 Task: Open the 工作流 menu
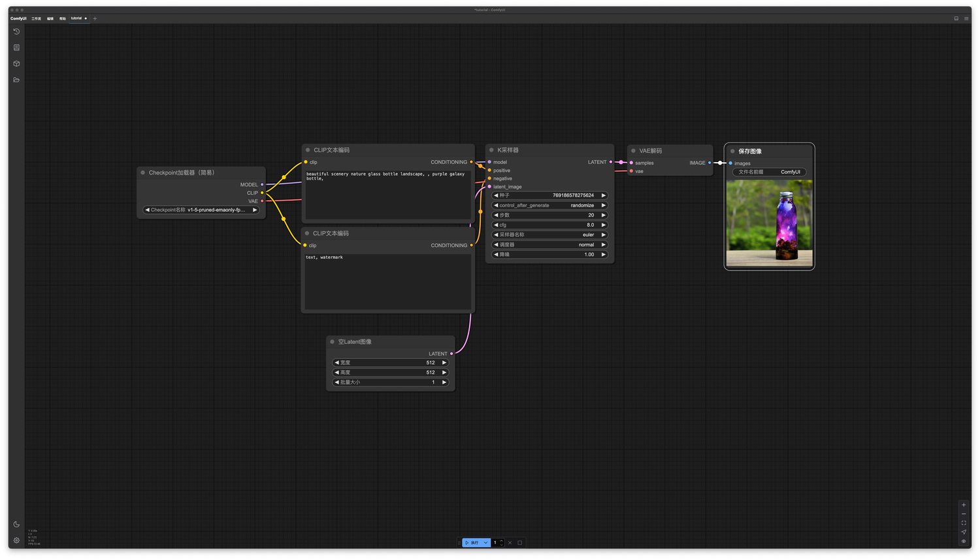click(x=37, y=18)
